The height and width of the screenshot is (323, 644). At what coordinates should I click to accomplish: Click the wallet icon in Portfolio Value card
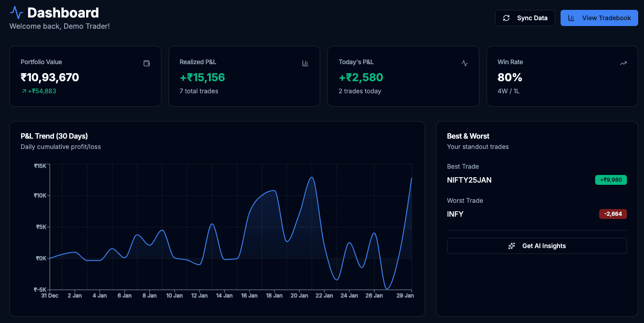pyautogui.click(x=146, y=63)
